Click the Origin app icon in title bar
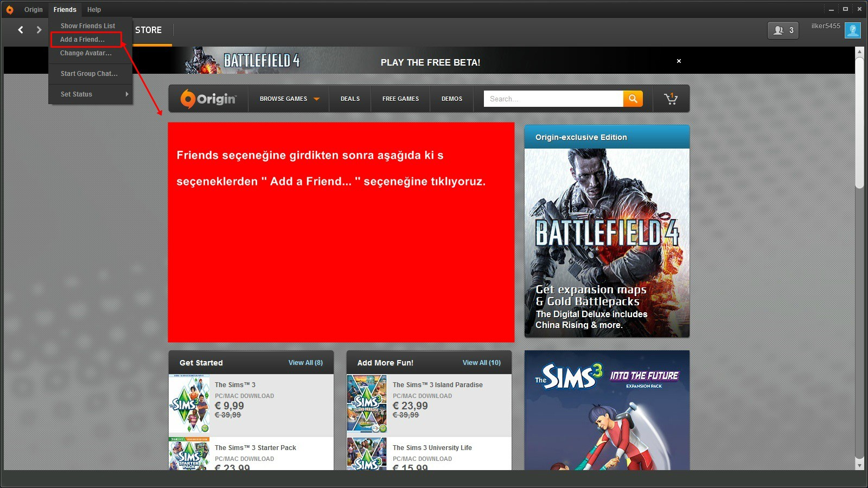The width and height of the screenshot is (868, 488). [x=10, y=10]
